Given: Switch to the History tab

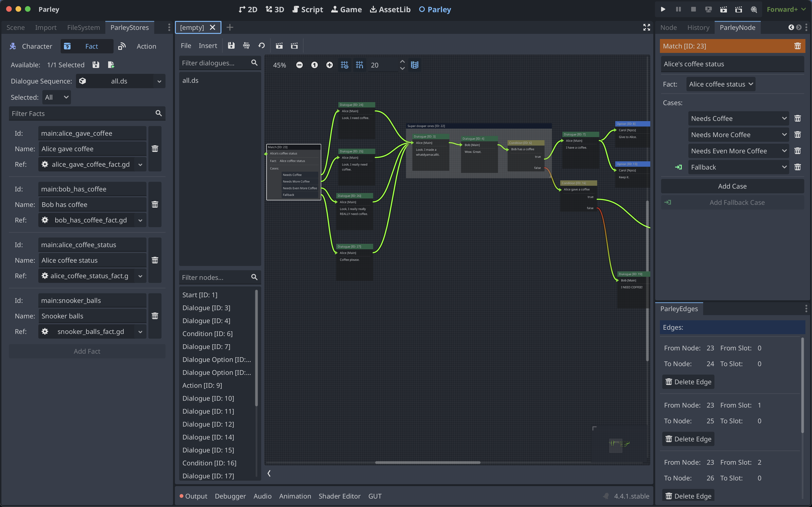Looking at the screenshot, I should [698, 28].
